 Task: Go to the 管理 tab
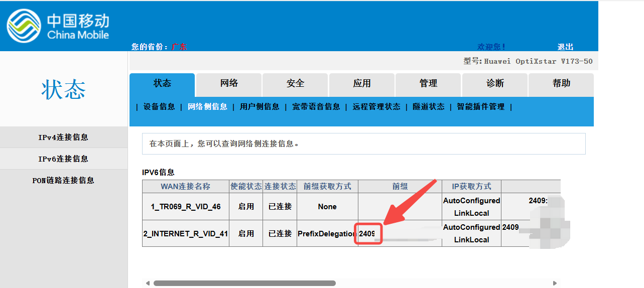point(428,84)
